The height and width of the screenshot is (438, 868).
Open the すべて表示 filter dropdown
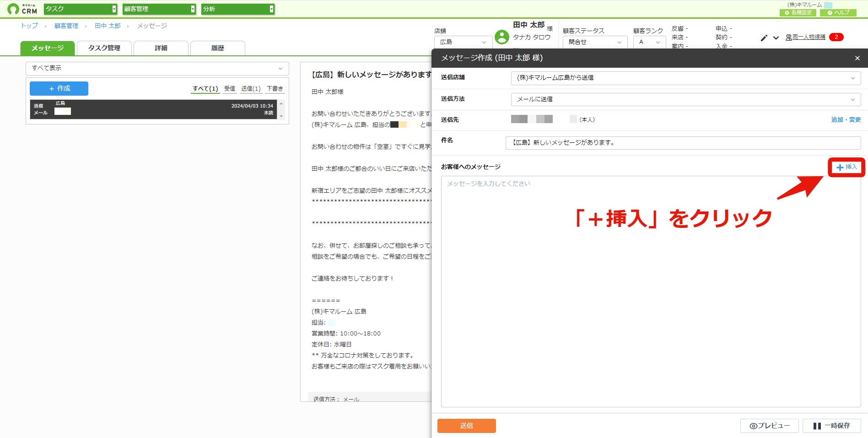point(157,68)
